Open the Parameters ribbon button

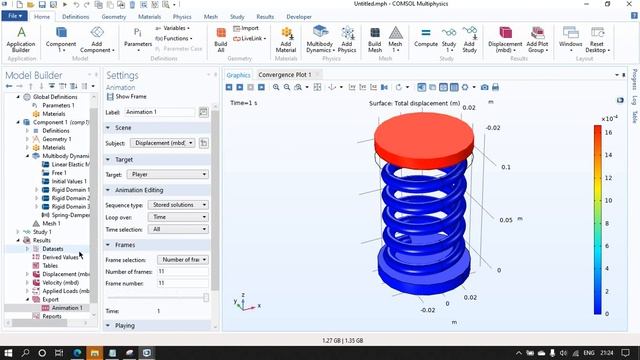point(138,39)
